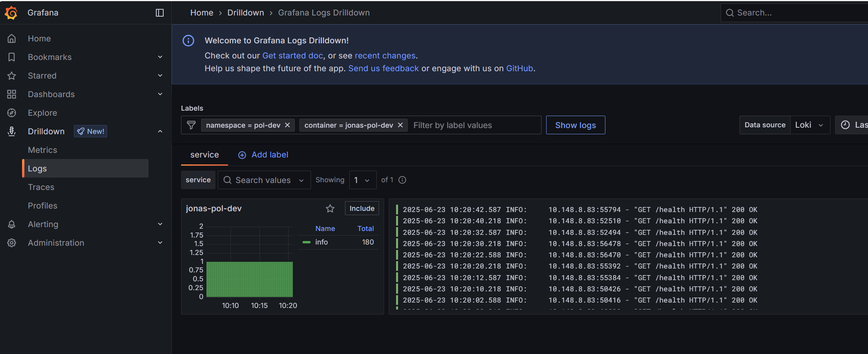This screenshot has width=868, height=354.
Task: Click the Alerting bell icon
Action: [x=12, y=224]
